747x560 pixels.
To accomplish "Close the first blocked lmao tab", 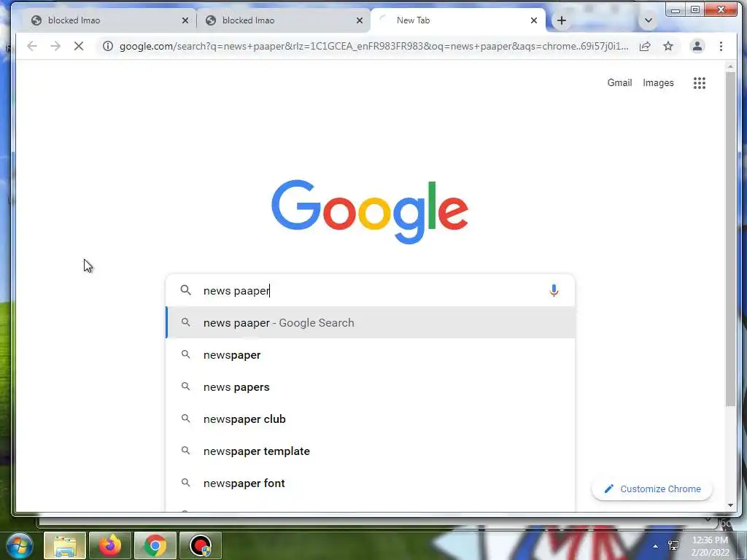I will [185, 20].
